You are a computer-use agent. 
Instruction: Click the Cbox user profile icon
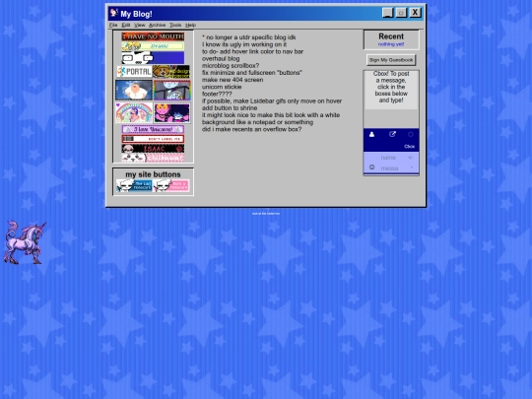pyautogui.click(x=371, y=134)
